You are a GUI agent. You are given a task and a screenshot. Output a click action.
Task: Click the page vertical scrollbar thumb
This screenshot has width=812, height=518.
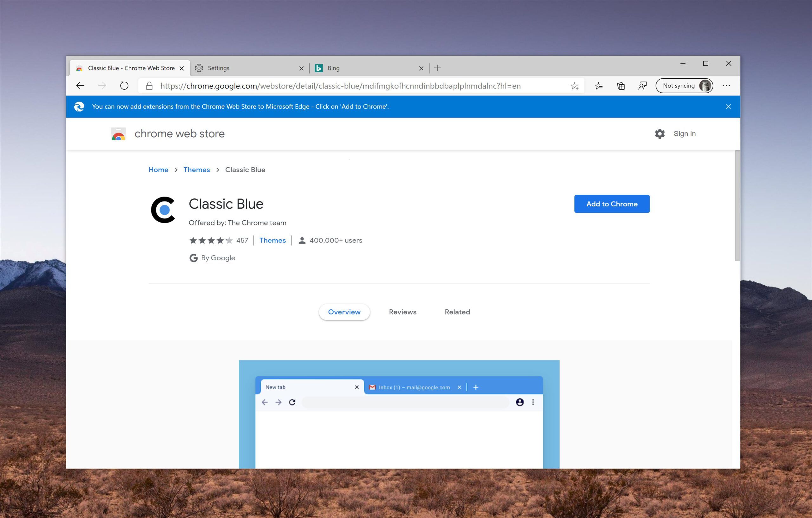737,205
